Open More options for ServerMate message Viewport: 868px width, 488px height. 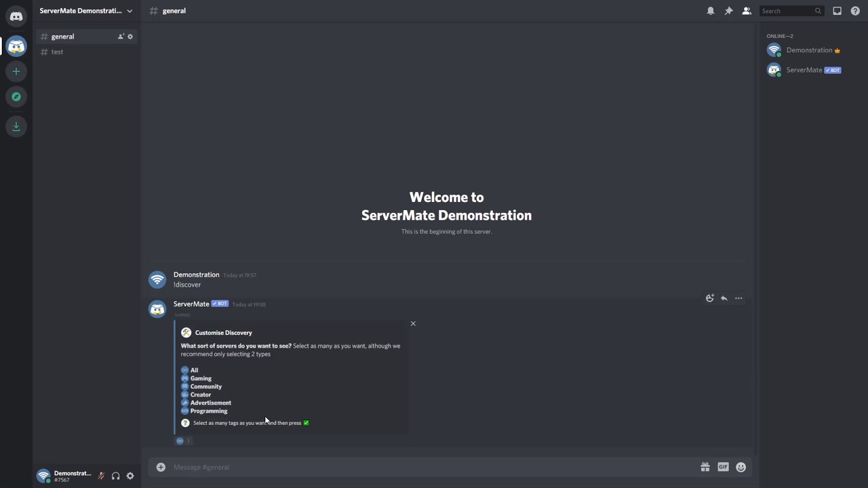pyautogui.click(x=738, y=298)
